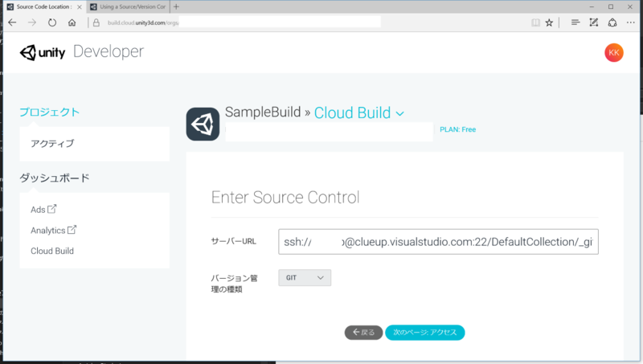This screenshot has height=364, width=643.
Task: Open Cloud Build in the dashboard menu
Action: pyautogui.click(x=52, y=251)
